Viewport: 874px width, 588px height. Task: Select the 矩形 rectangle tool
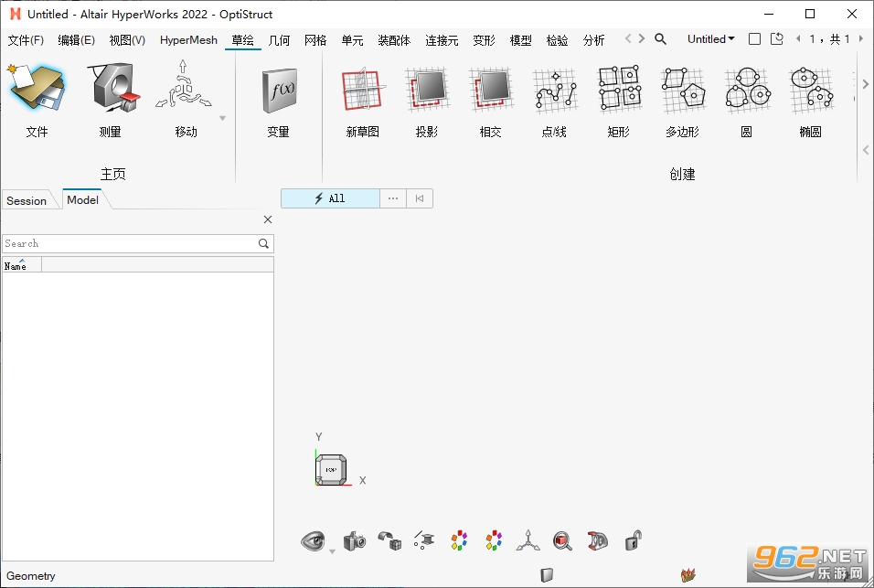click(619, 88)
